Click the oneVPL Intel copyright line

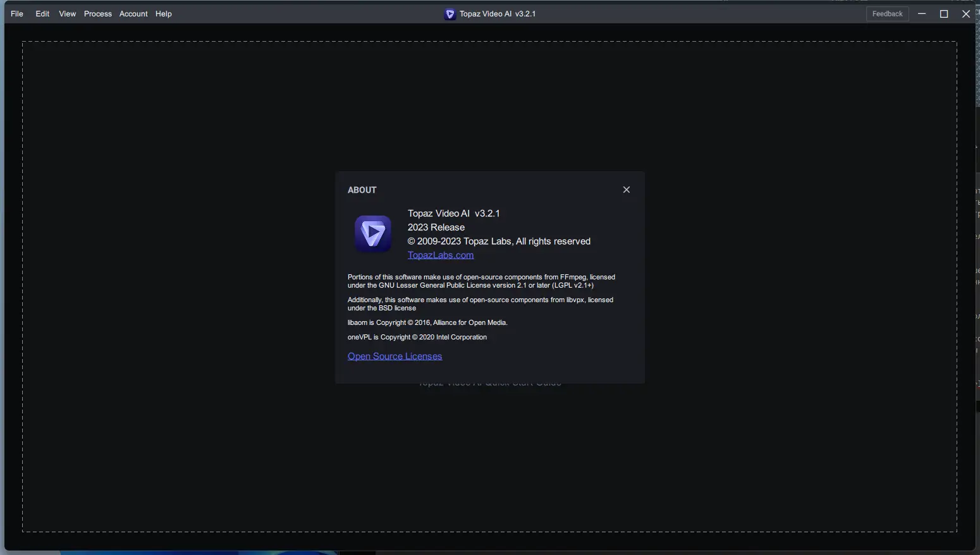pyautogui.click(x=417, y=338)
